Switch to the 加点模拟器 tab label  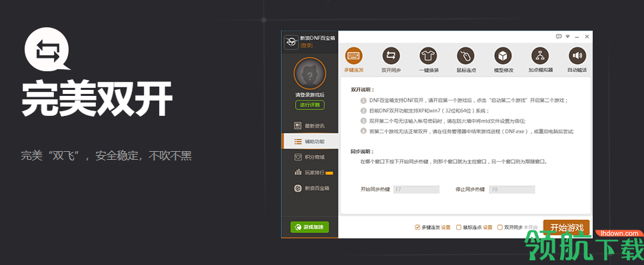[541, 71]
